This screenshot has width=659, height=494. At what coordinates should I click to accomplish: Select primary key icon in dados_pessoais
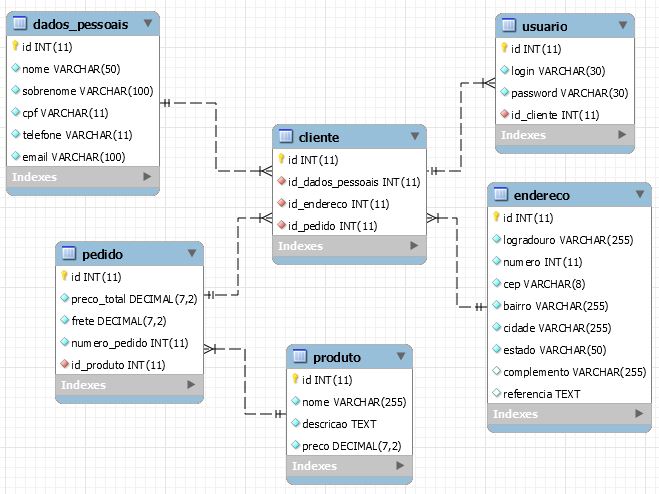point(15,45)
